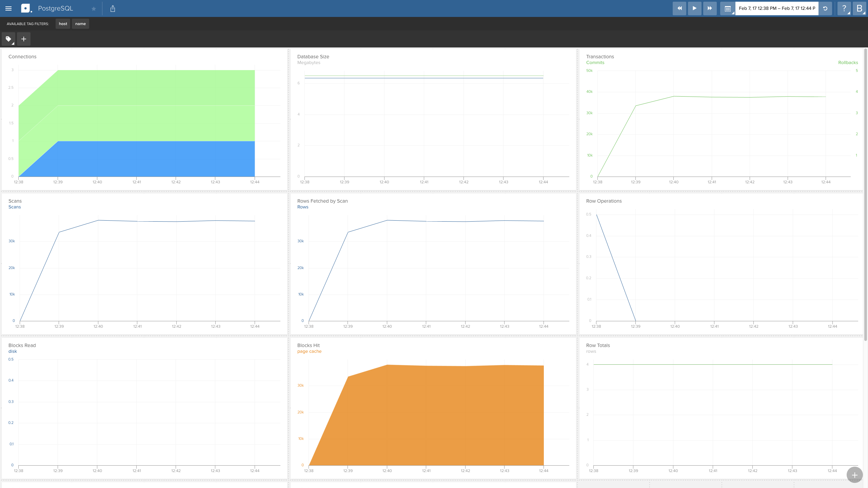Viewport: 868px width, 488px height.
Task: Open the tag icon dropdown
Action: click(8, 39)
